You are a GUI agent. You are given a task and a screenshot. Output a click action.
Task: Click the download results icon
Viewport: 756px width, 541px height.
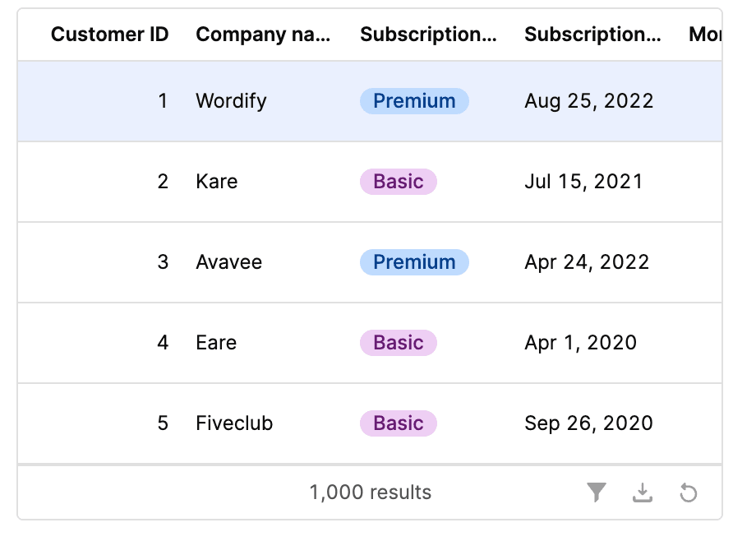click(x=643, y=492)
